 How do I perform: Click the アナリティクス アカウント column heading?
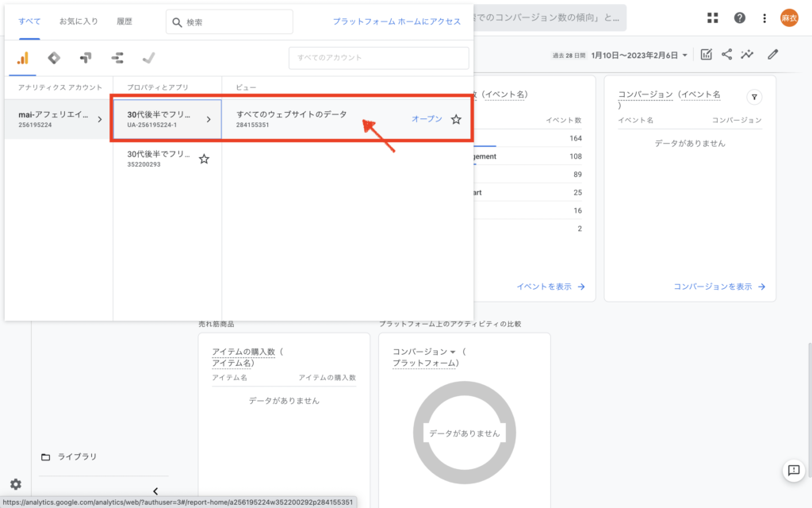point(60,87)
